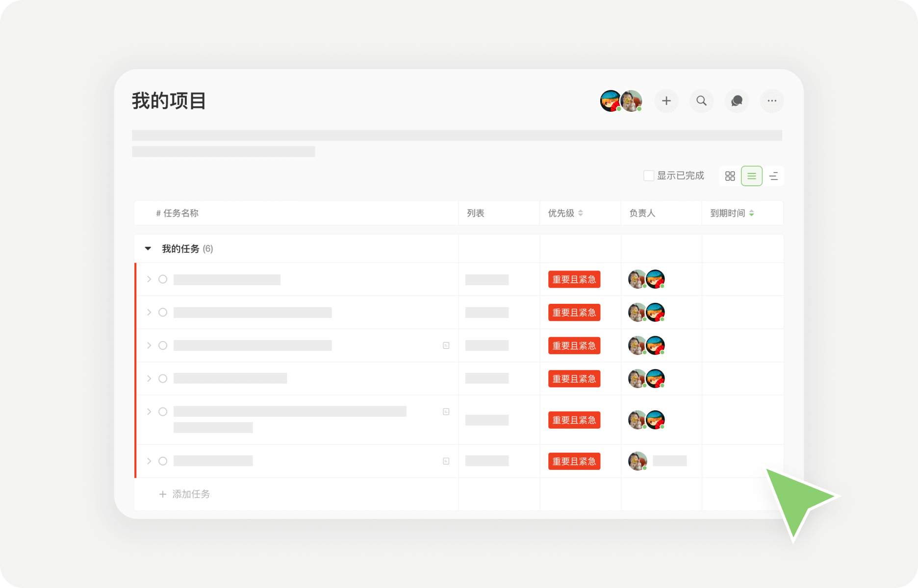Open the search icon in the header

pos(701,101)
